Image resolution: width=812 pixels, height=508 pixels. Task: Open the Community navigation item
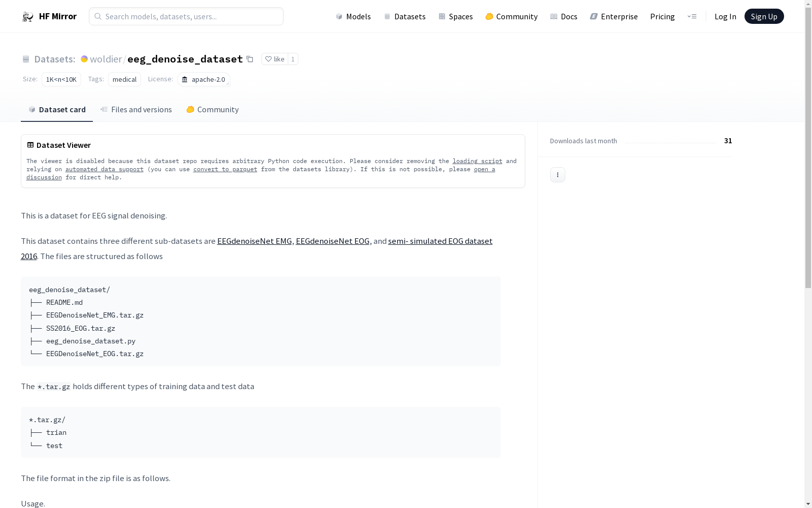click(511, 16)
